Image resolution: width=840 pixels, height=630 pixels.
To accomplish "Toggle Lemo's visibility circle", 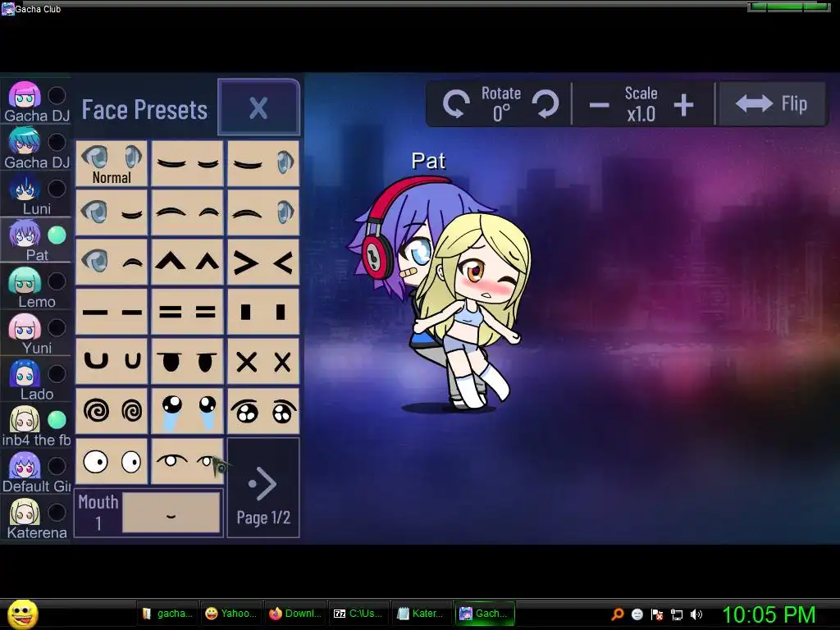I will point(57,281).
